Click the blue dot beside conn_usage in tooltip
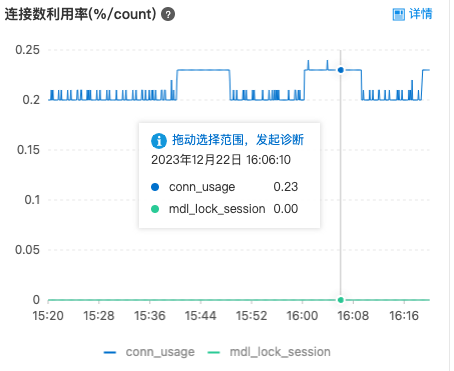454x371 pixels. pos(155,187)
